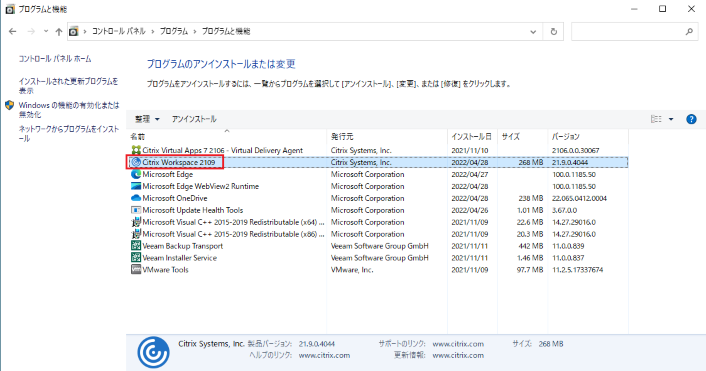The width and height of the screenshot is (706, 371).
Task: Click the Citrix Virtual Apps VDA icon
Action: pos(136,150)
